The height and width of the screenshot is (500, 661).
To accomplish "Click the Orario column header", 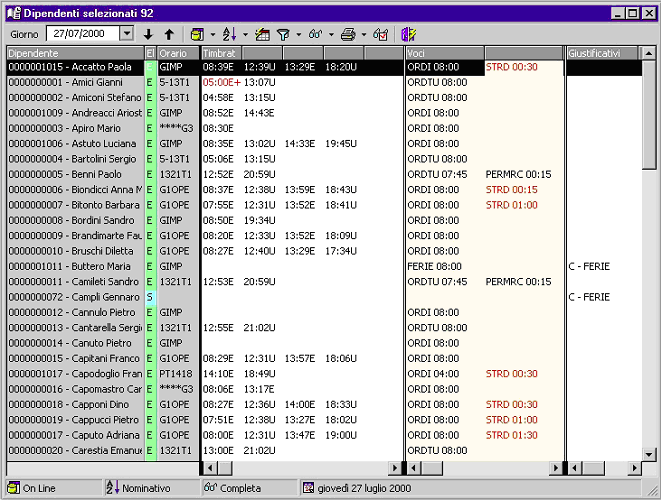I will point(178,53).
